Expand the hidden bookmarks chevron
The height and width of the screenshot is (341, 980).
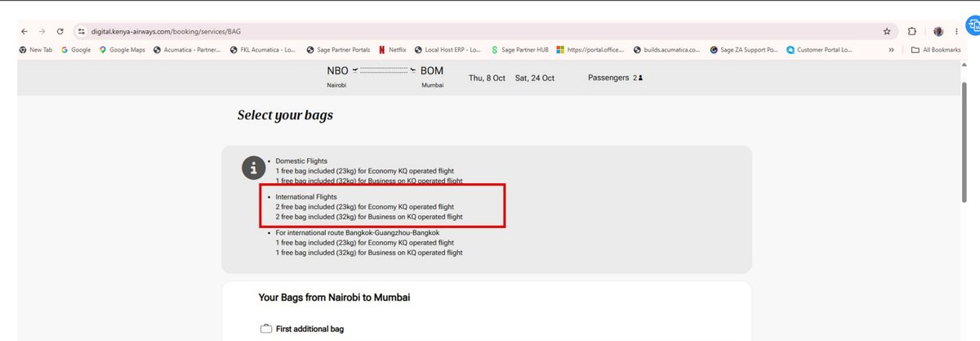click(891, 49)
